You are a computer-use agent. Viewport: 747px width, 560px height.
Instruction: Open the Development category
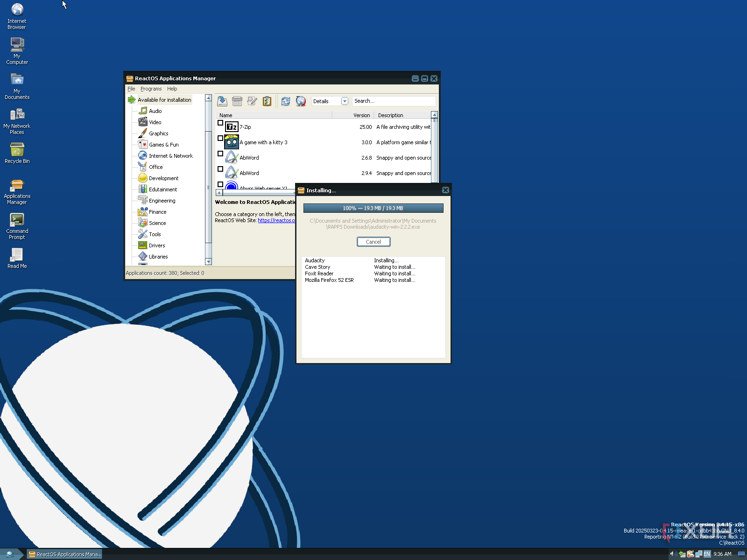[x=163, y=178]
